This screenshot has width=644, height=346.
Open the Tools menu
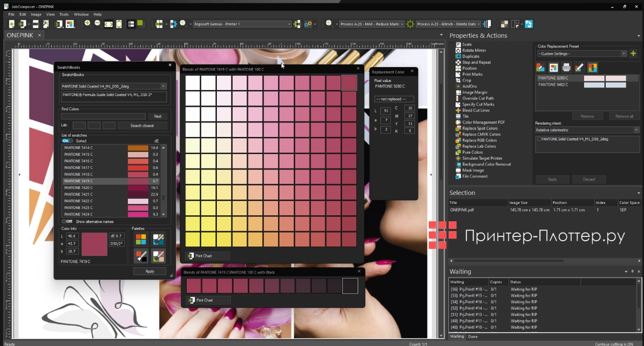click(64, 15)
